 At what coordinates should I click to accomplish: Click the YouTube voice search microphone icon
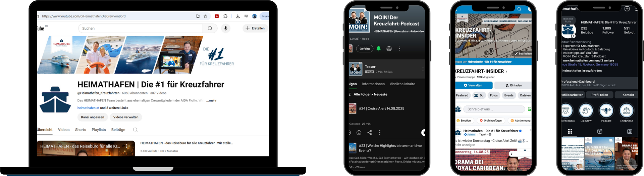click(x=226, y=29)
